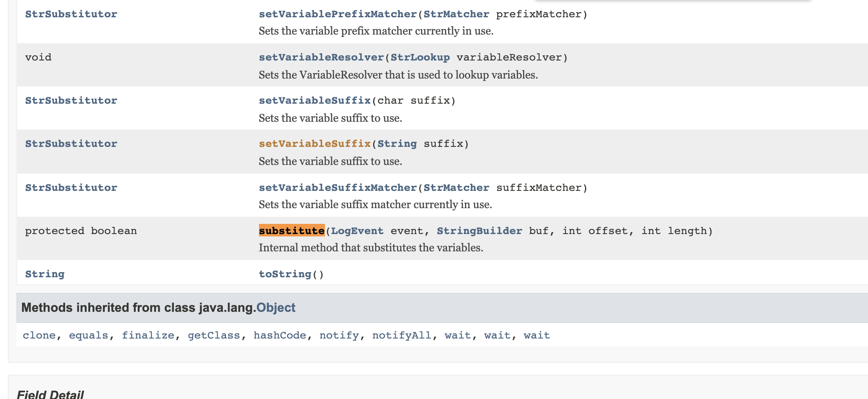Click StrSubstitutor return type beside setVariableSuffixMatcher

pyautogui.click(x=71, y=188)
